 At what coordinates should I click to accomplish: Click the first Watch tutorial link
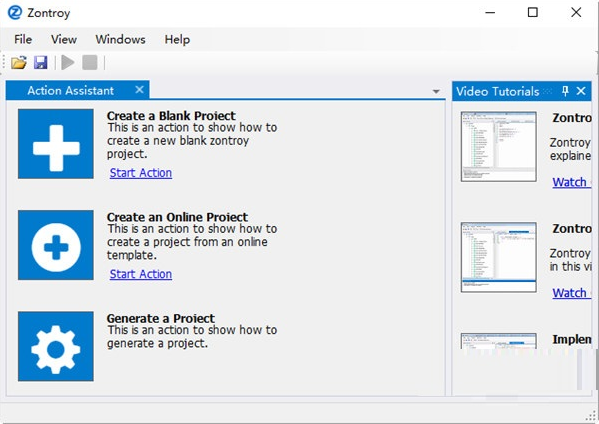coord(571,182)
